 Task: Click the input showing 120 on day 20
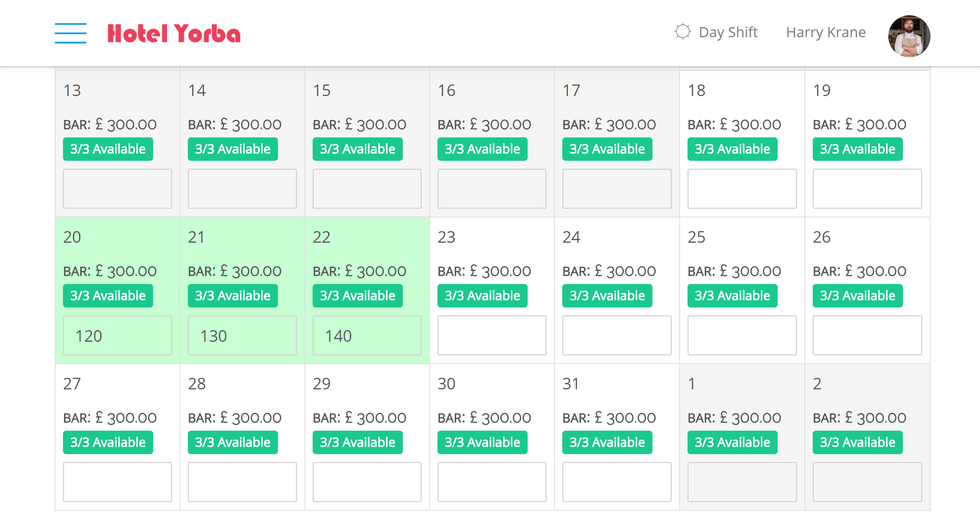click(118, 335)
